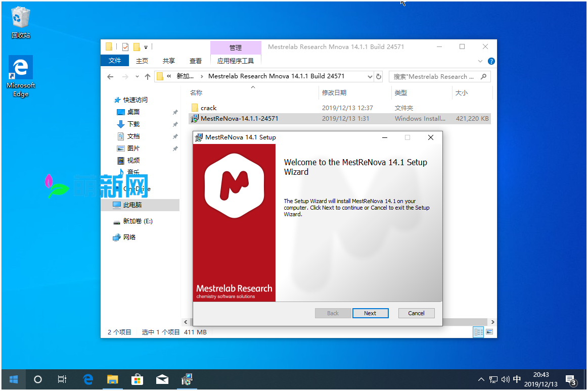Go forward in Explorer navigation
The height and width of the screenshot is (391, 588).
click(x=125, y=77)
